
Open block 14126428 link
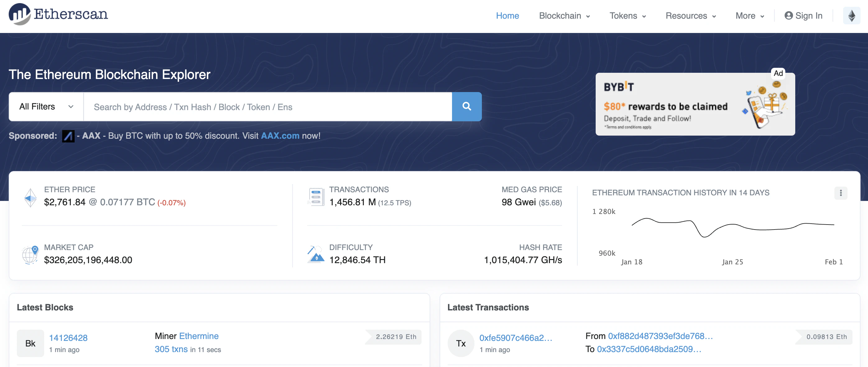point(68,338)
